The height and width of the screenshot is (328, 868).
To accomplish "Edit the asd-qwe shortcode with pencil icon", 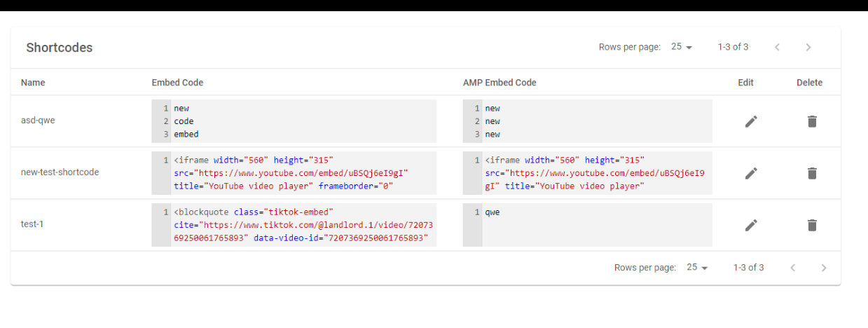I will point(751,121).
